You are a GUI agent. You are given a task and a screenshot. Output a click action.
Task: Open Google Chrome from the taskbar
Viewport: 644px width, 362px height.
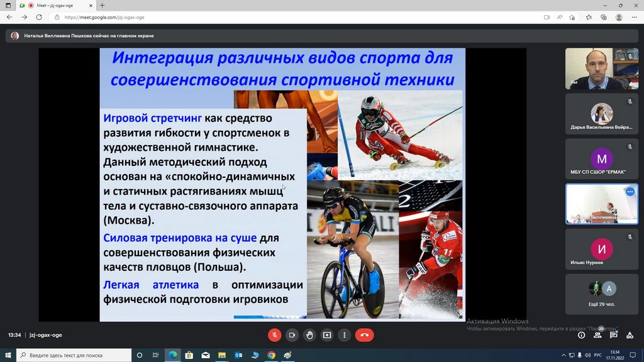click(x=271, y=355)
